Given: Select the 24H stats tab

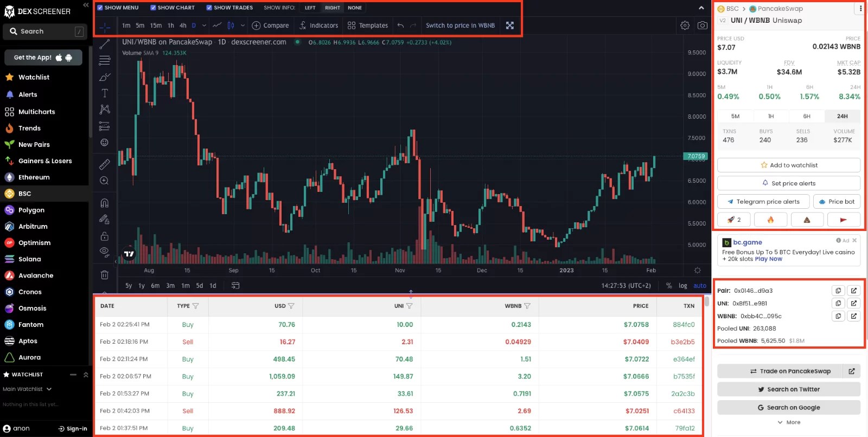Looking at the screenshot, I should [x=843, y=116].
